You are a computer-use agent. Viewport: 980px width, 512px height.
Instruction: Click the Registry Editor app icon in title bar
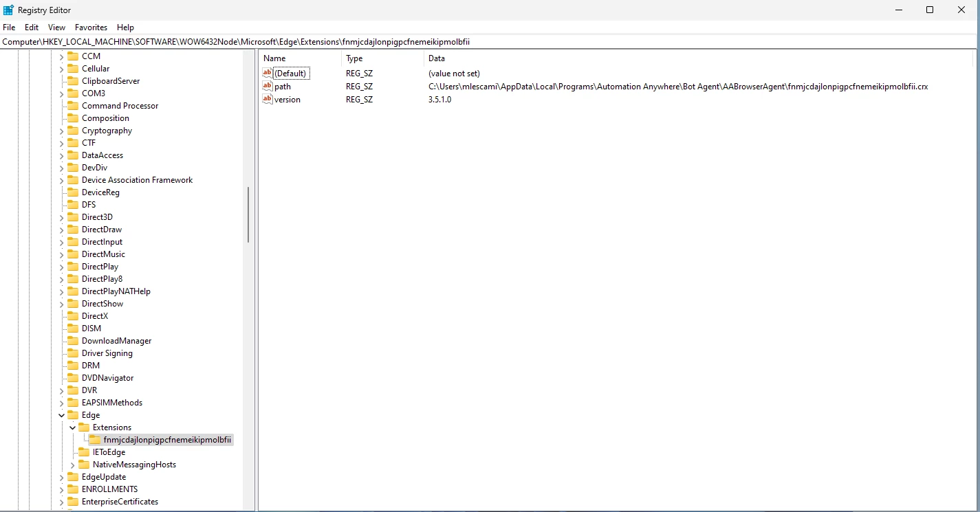click(8, 10)
